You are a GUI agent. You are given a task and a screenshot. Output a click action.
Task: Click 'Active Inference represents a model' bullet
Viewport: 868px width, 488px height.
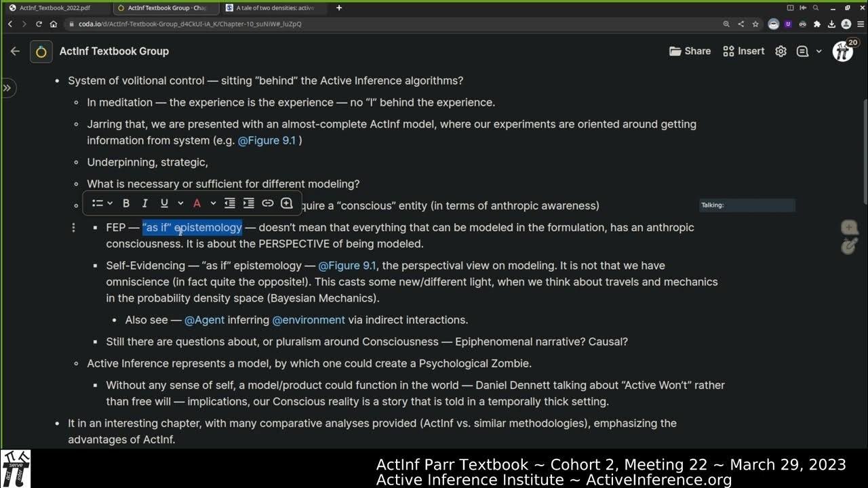pyautogui.click(x=309, y=363)
